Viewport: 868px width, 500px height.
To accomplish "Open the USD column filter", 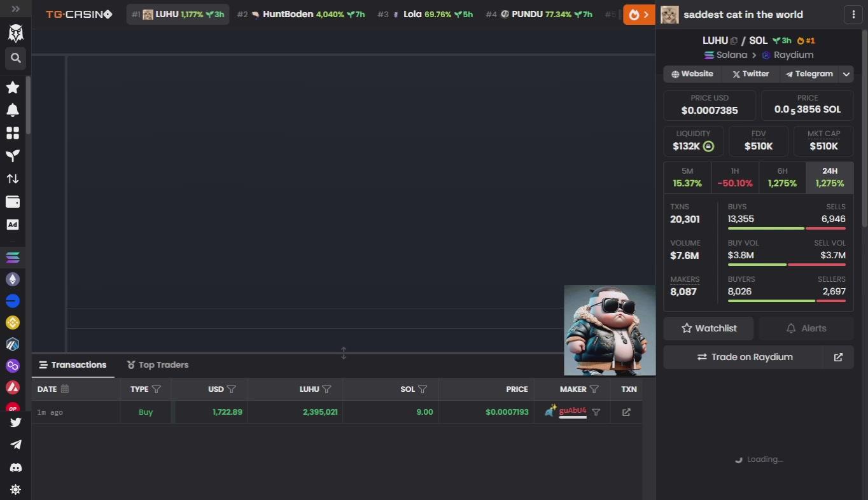I will pos(232,389).
